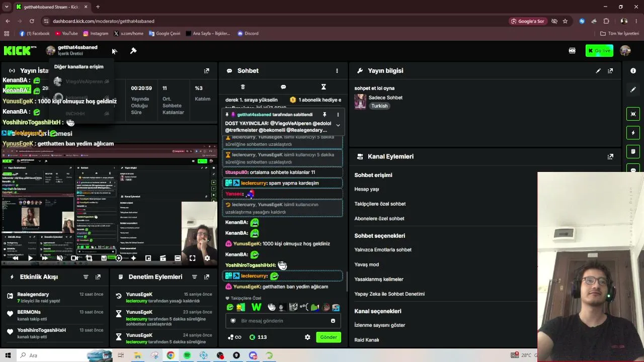Toggle moderation log document icon in sidebar
Image resolution: width=644 pixels, height=362 pixels.
pyautogui.click(x=633, y=151)
